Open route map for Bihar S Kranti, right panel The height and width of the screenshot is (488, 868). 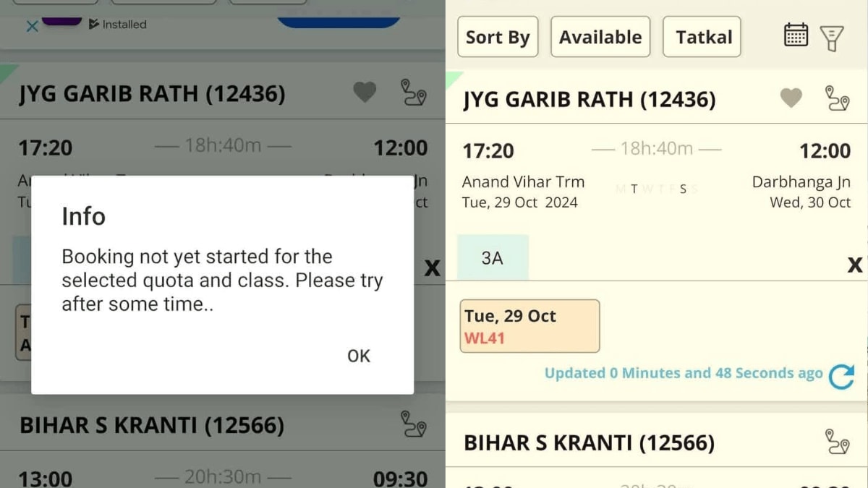[837, 441]
